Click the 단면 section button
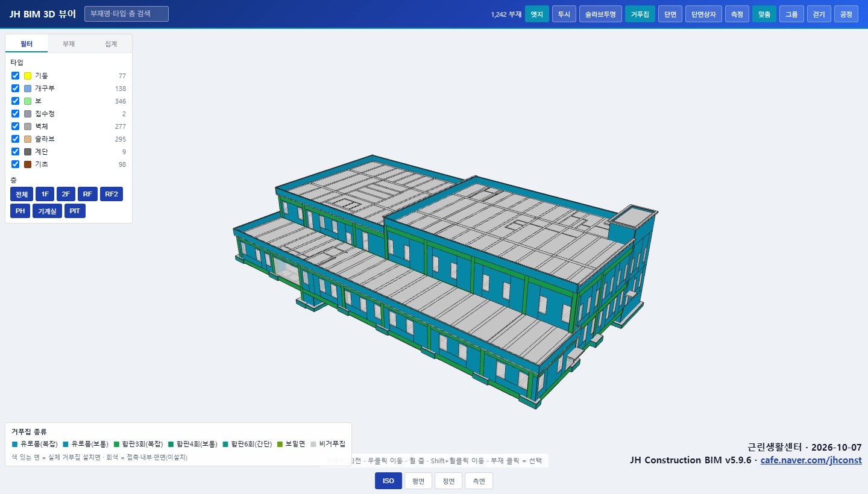This screenshot has width=868, height=494. (x=670, y=14)
